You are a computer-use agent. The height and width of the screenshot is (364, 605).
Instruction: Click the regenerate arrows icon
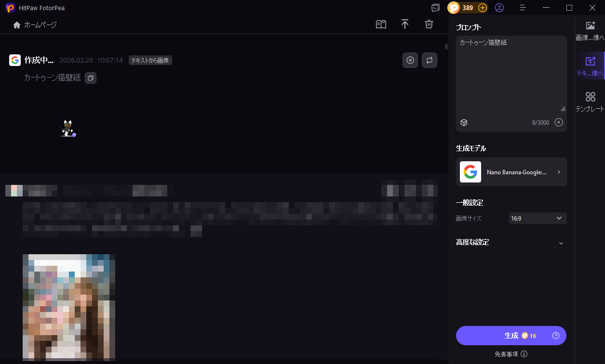430,60
